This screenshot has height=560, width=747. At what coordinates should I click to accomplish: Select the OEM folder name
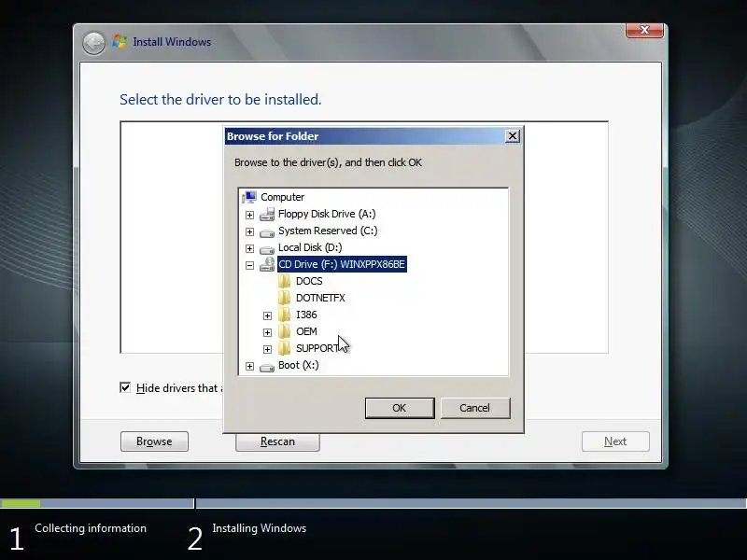click(306, 331)
